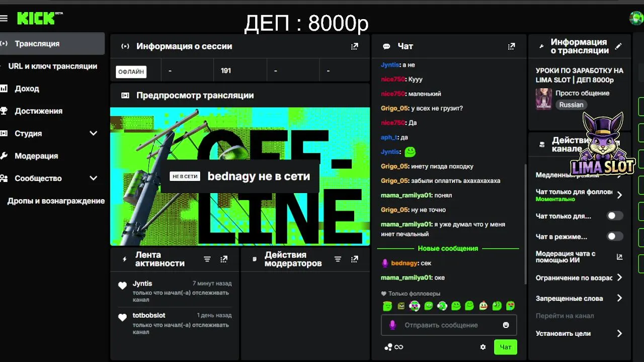Pop out the Лента активности panel
The height and width of the screenshot is (362, 644).
[224, 259]
